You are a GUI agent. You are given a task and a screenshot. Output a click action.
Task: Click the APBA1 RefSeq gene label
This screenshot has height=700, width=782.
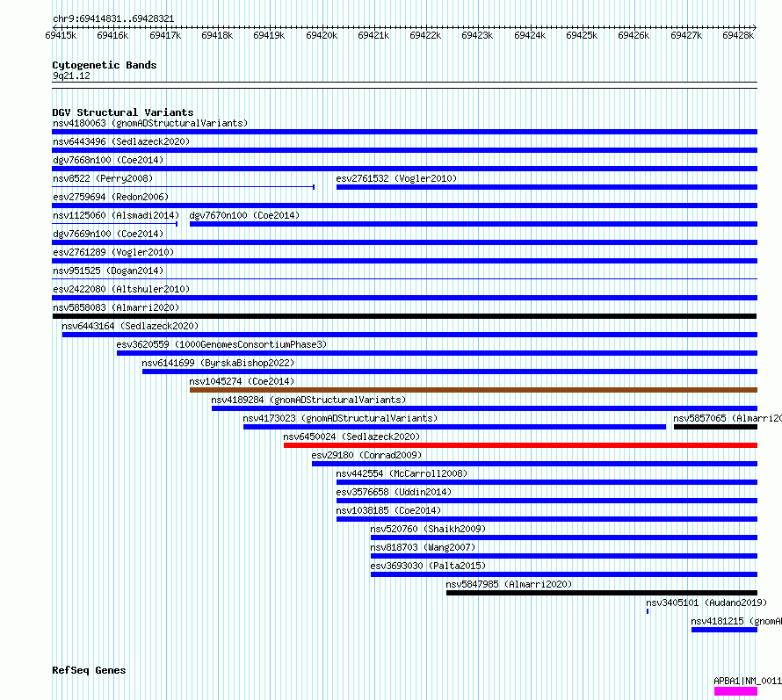(748, 681)
